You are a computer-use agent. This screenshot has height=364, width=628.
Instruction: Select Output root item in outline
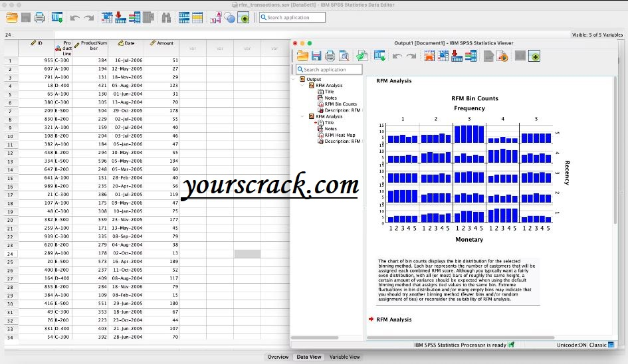tap(314, 79)
